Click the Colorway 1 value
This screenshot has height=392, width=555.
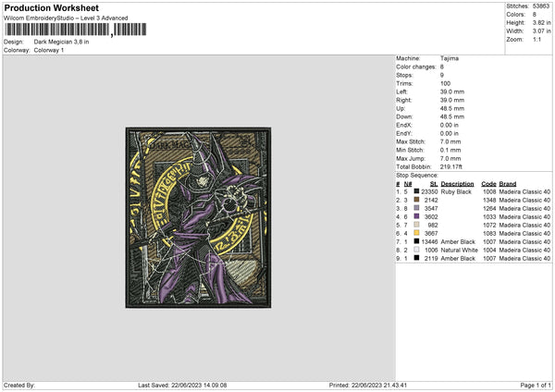click(49, 50)
